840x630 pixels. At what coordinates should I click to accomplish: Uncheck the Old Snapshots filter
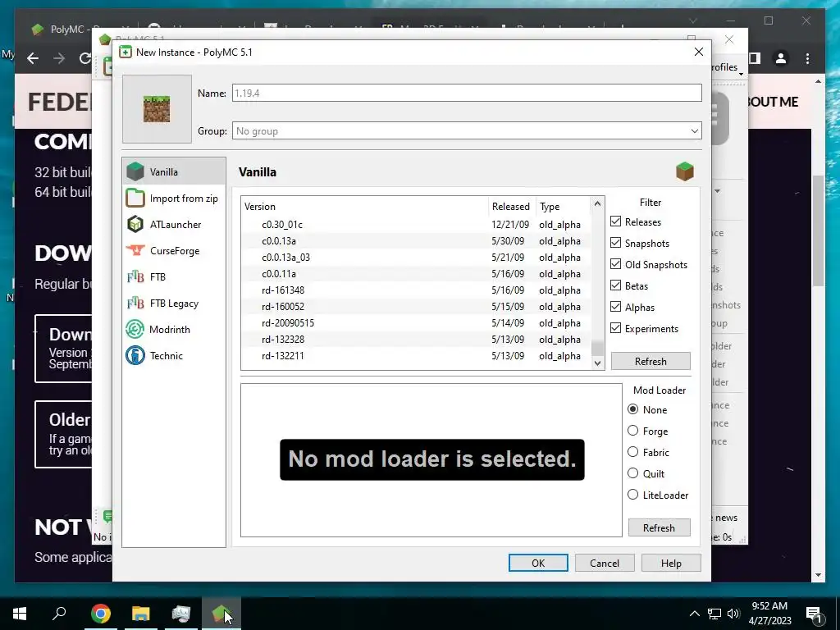click(x=616, y=264)
